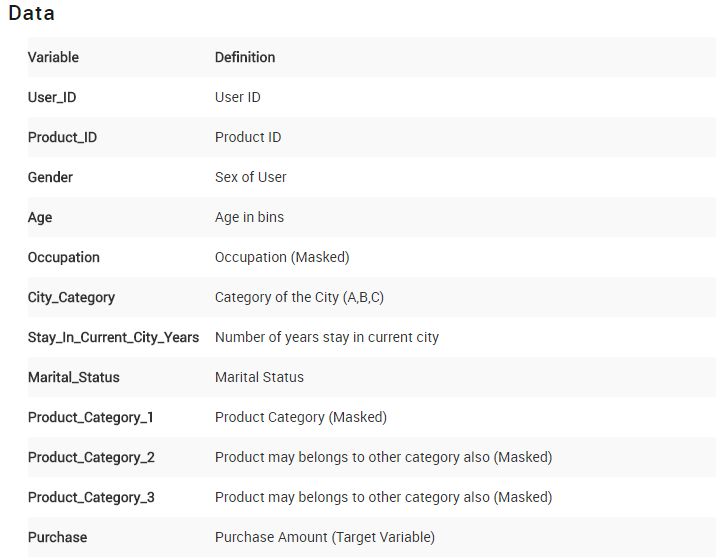Click the Variable column header
The height and width of the screenshot is (557, 721).
point(53,57)
